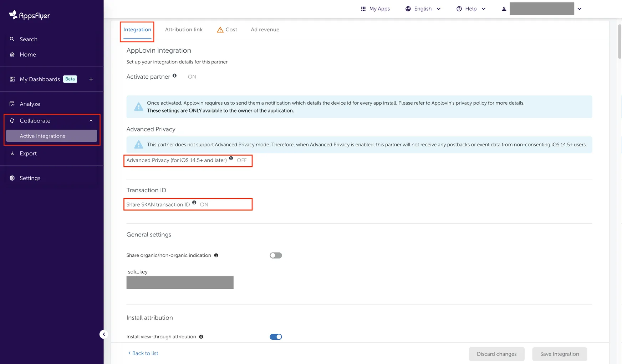This screenshot has height=364, width=622.
Task: Click the AppsFlyer logo
Action: coord(29,15)
